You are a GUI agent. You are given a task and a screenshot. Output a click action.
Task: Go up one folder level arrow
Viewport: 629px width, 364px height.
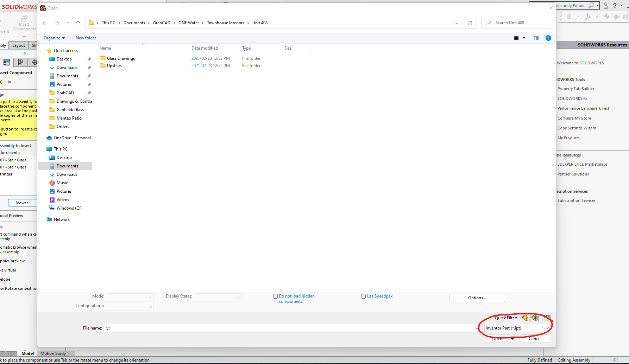coord(78,23)
